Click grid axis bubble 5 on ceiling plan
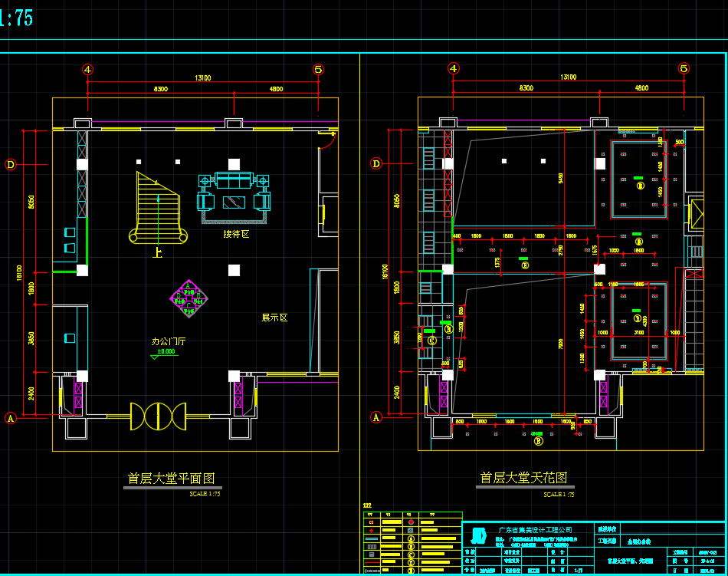This screenshot has width=728, height=576. [684, 68]
